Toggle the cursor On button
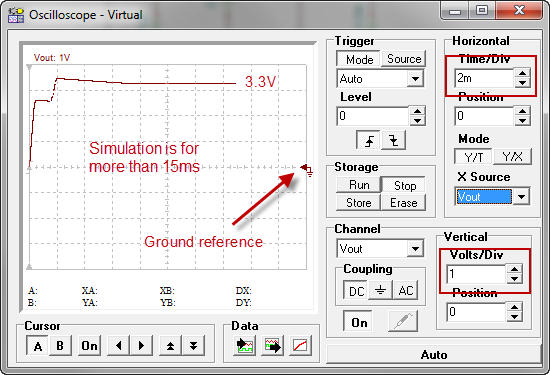The image size is (550, 375). click(x=89, y=346)
